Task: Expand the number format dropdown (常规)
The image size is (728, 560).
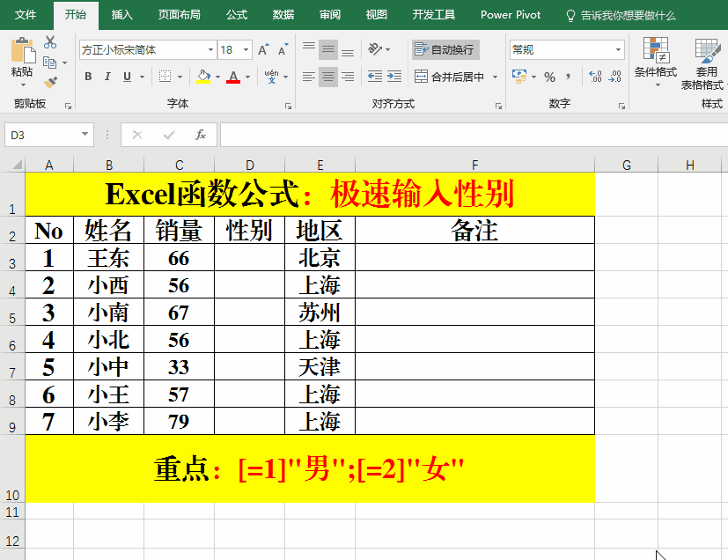Action: (619, 50)
